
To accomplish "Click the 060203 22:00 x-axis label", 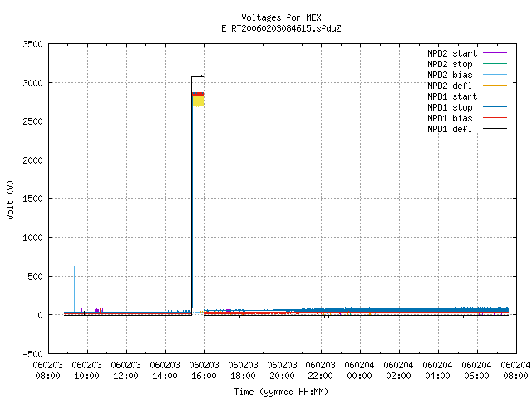I will (320, 371).
